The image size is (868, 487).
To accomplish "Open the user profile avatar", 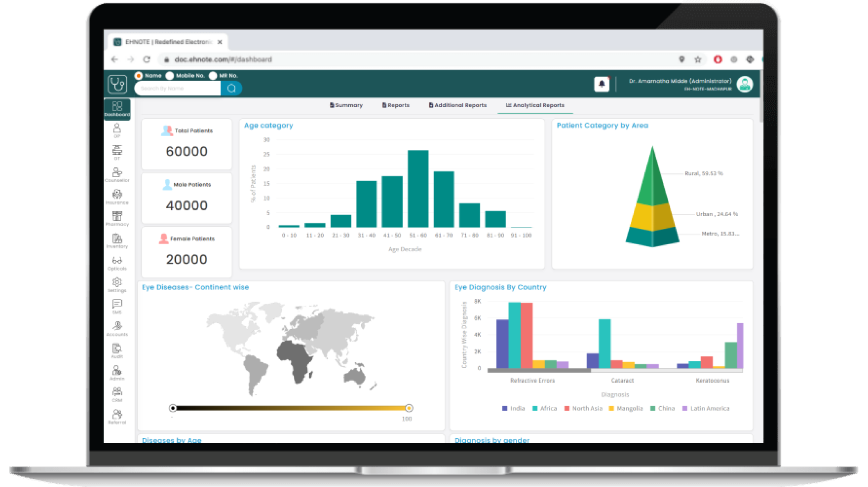I will coord(745,84).
